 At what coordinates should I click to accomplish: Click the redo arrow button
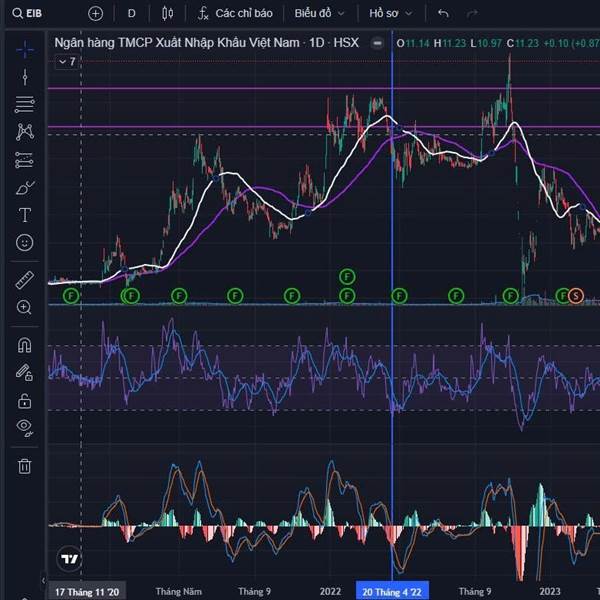(x=472, y=14)
